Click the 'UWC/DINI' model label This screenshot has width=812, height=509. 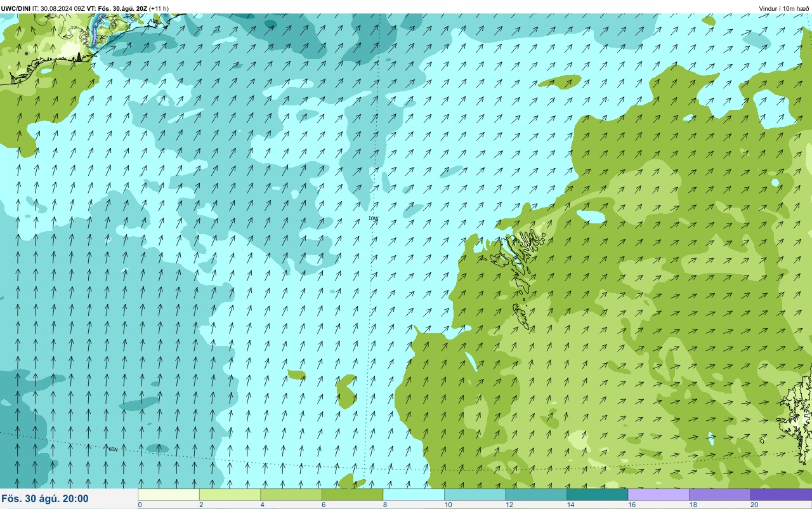pos(16,8)
